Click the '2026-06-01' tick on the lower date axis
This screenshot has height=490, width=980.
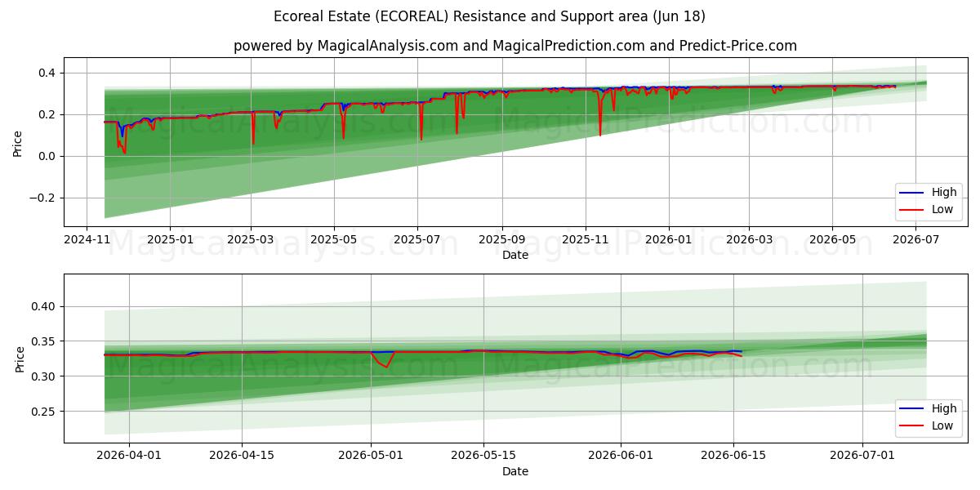(x=621, y=457)
